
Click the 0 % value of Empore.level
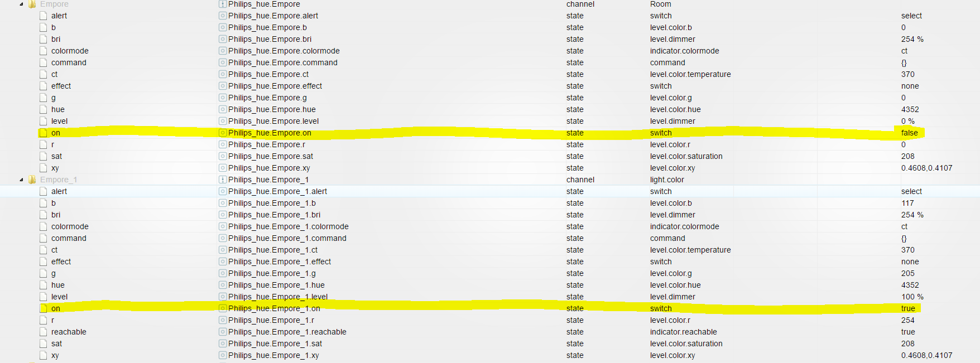coord(908,121)
